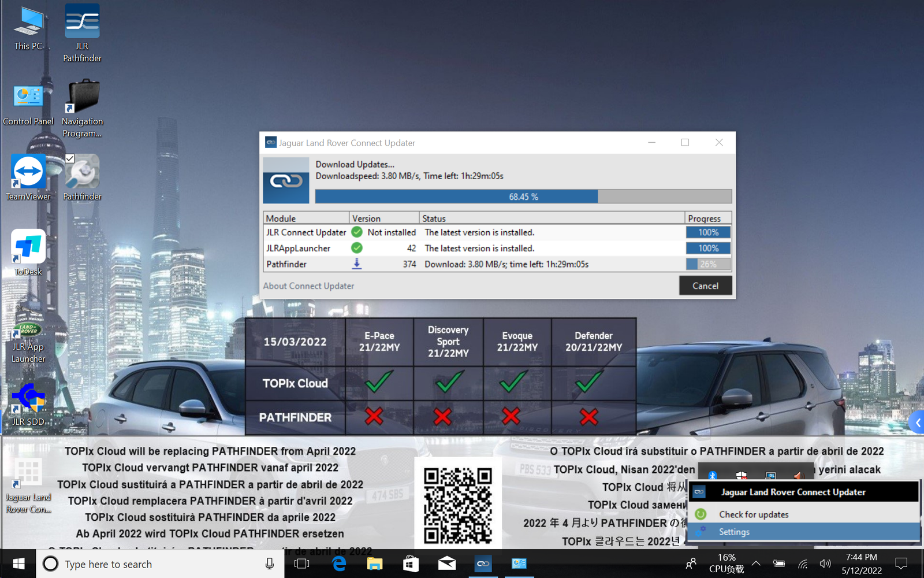The image size is (924, 578).
Task: Open the clock showing 7:44 PM
Action: pyautogui.click(x=861, y=564)
